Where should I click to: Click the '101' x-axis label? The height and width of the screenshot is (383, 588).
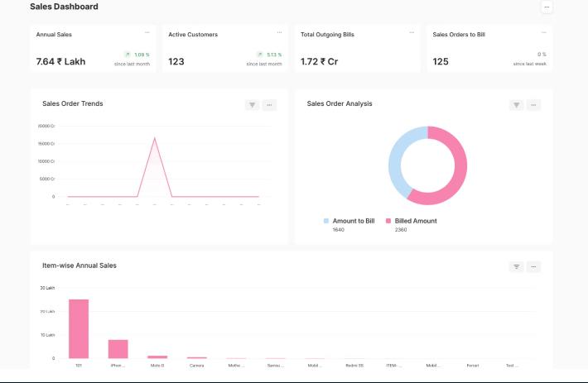click(x=79, y=366)
